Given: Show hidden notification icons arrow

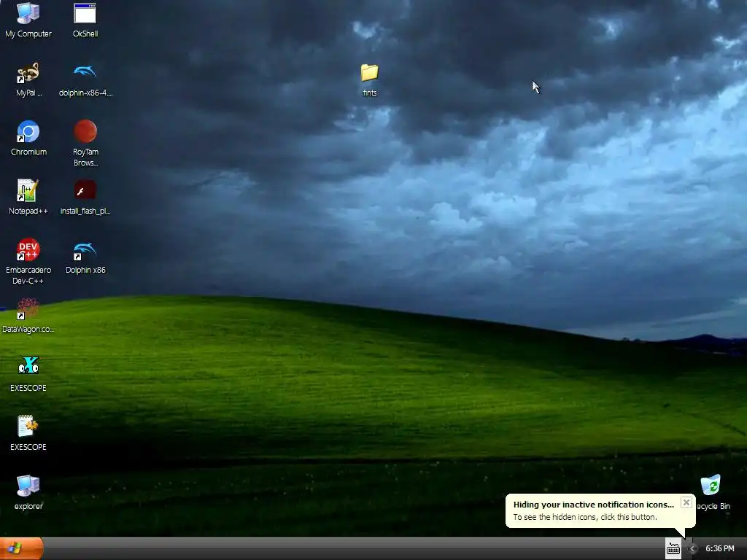Looking at the screenshot, I should [692, 549].
